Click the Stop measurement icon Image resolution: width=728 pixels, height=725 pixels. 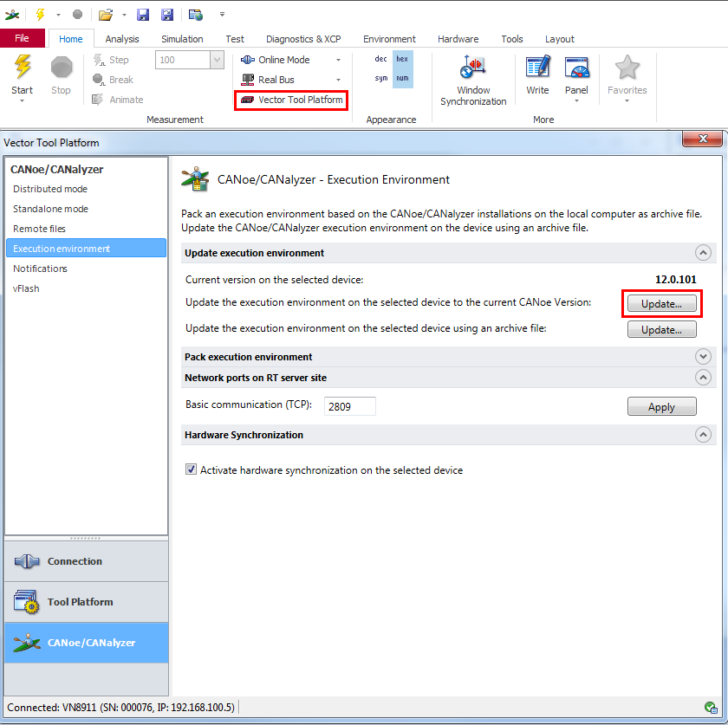point(61,68)
